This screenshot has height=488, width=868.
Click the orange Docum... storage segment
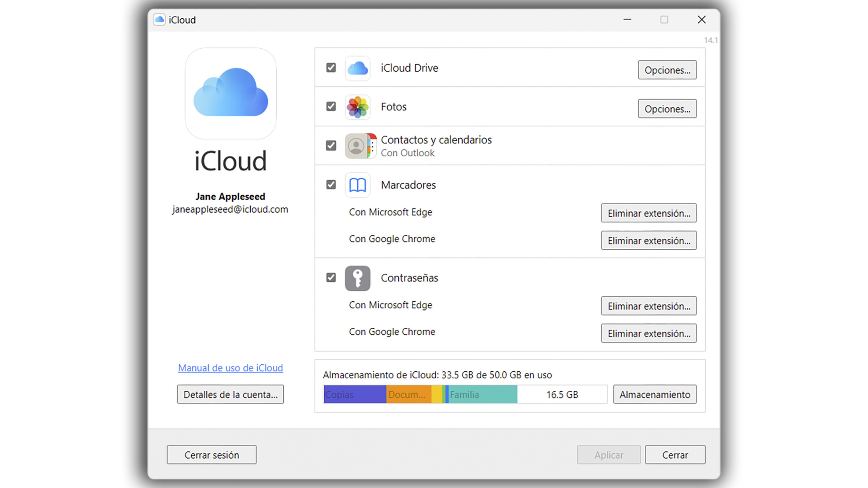pos(409,394)
